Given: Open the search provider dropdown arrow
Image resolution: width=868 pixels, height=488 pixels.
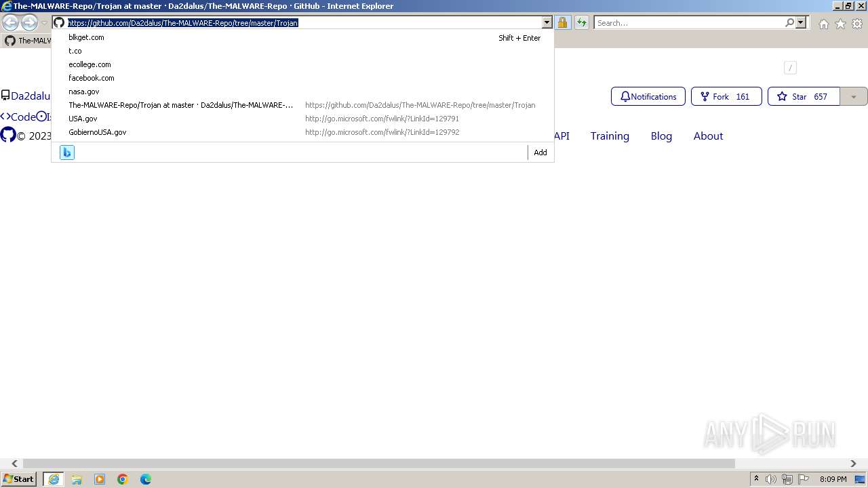Looking at the screenshot, I should tap(801, 22).
